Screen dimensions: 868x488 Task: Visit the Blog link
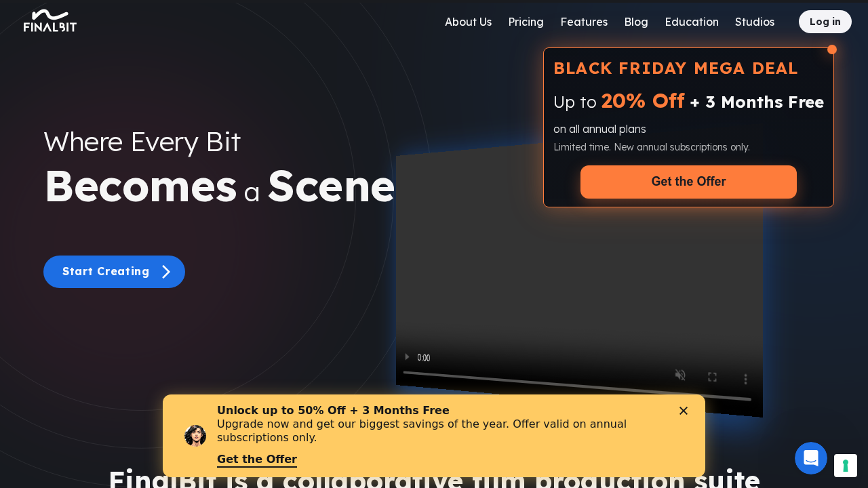(636, 22)
